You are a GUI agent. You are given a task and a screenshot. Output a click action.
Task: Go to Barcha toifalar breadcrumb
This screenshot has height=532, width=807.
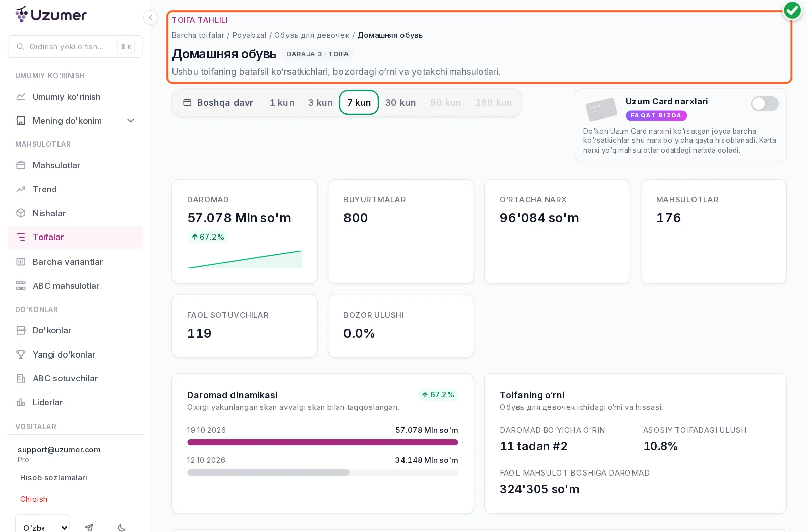(198, 35)
